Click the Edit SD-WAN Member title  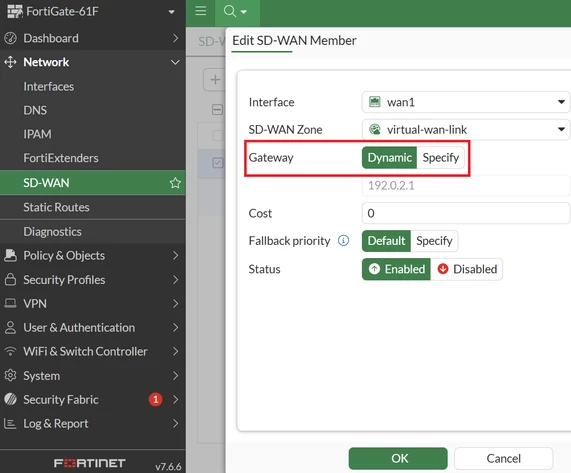coord(294,40)
